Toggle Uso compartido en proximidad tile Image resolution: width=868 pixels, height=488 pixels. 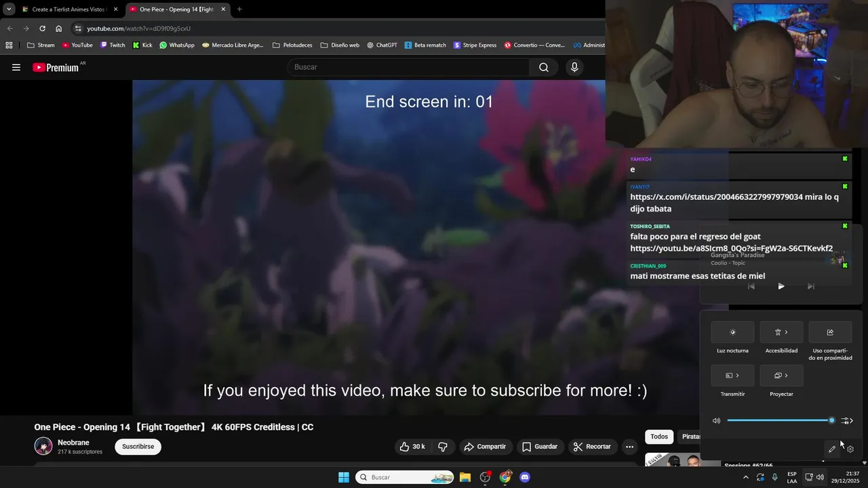tap(830, 332)
